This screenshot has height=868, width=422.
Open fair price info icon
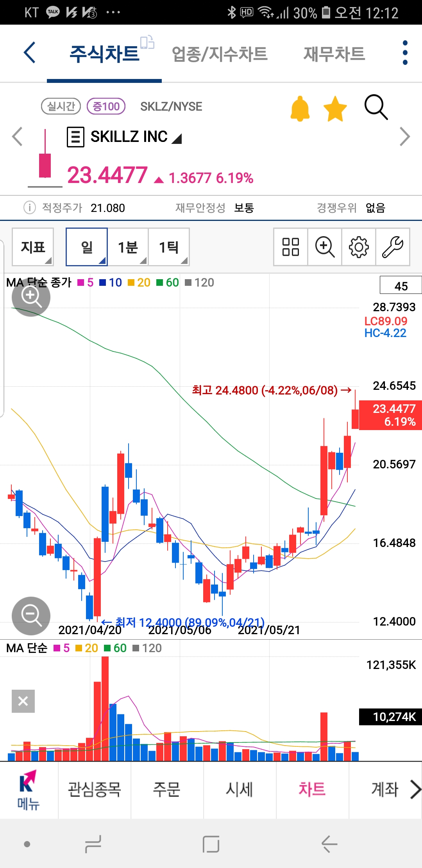pyautogui.click(x=30, y=208)
